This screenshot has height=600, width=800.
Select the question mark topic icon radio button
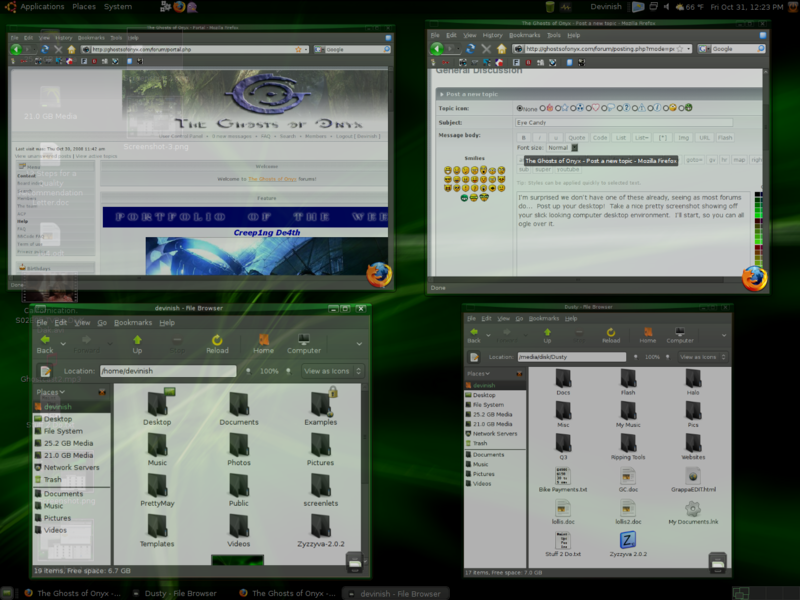[620, 108]
